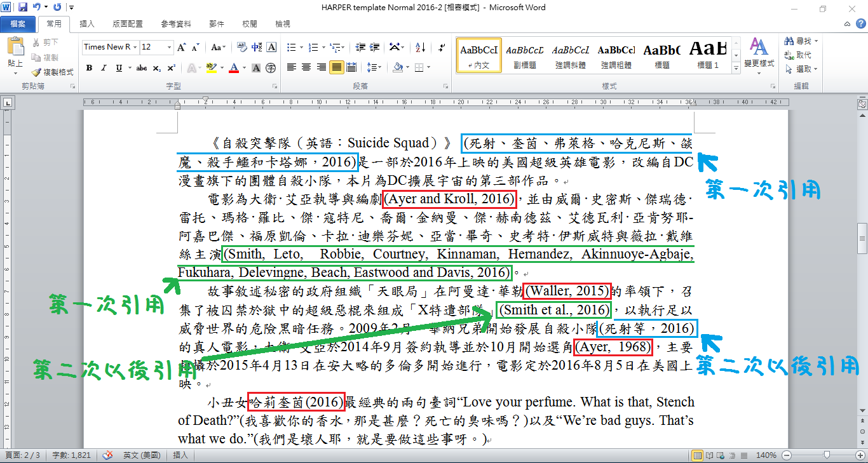Image resolution: width=868 pixels, height=463 pixels.
Task: Click the language indicator 英文 (美國)
Action: tap(141, 455)
